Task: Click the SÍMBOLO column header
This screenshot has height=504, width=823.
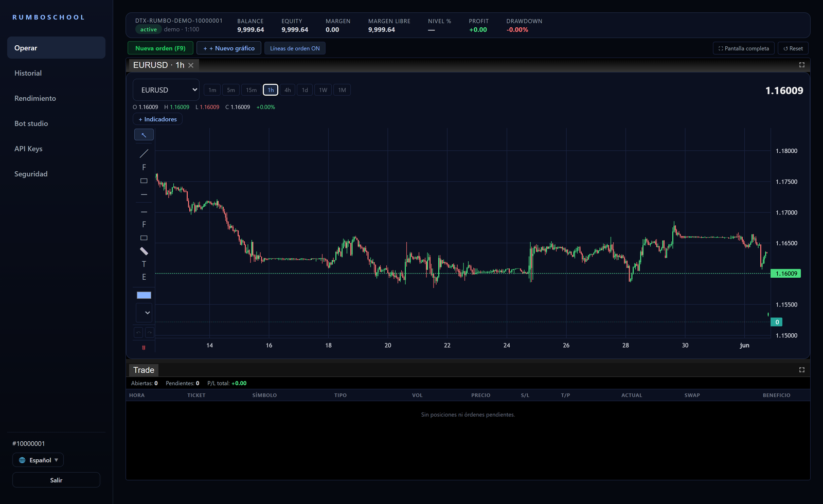Action: (264, 395)
